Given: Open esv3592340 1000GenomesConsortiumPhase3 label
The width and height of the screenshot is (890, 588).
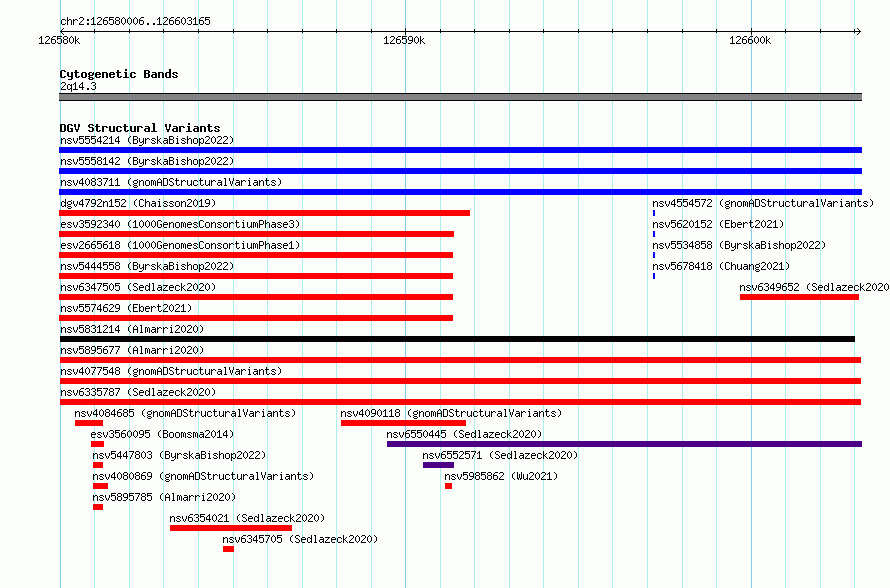Looking at the screenshot, I should pos(180,224).
